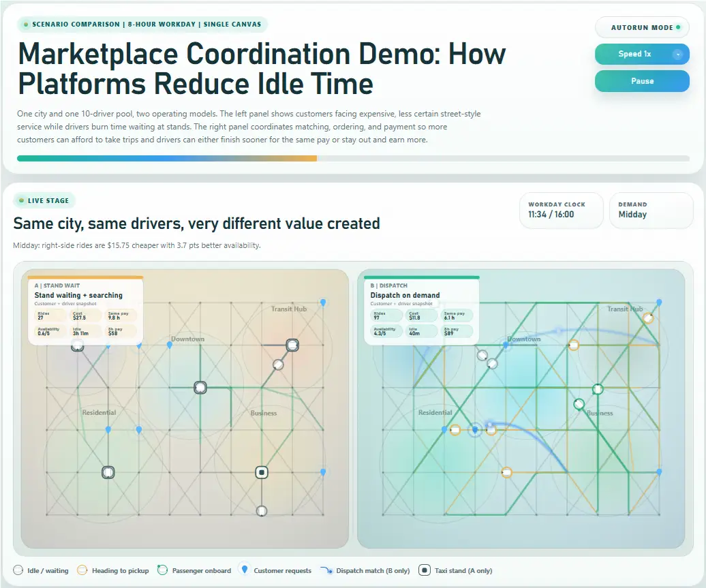Select the Passenger onboard legend icon

click(x=164, y=570)
